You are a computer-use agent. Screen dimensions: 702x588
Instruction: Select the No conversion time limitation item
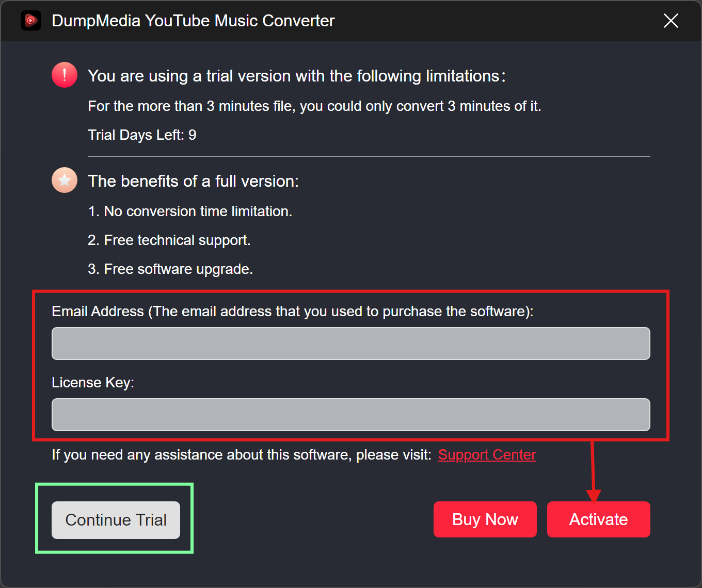pyautogui.click(x=190, y=211)
